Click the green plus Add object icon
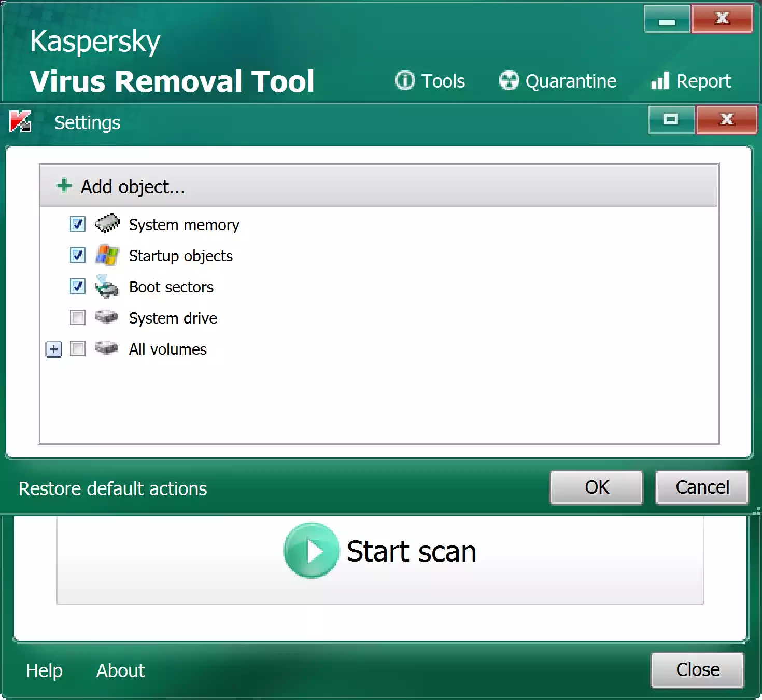The height and width of the screenshot is (700, 762). pyautogui.click(x=63, y=186)
